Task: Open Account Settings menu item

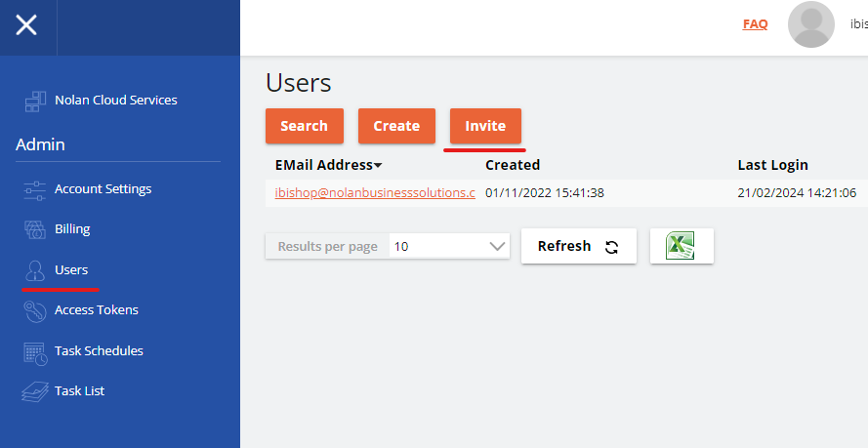Action: coord(103,189)
